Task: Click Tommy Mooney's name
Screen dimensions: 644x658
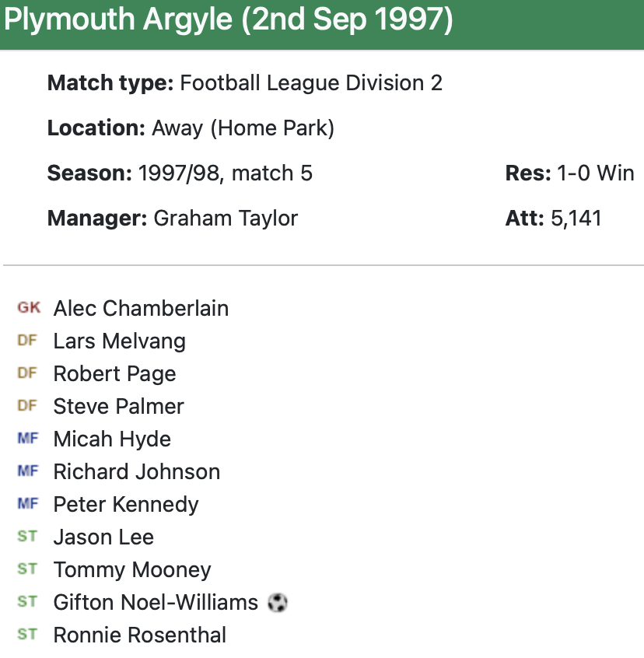Action: 132,569
